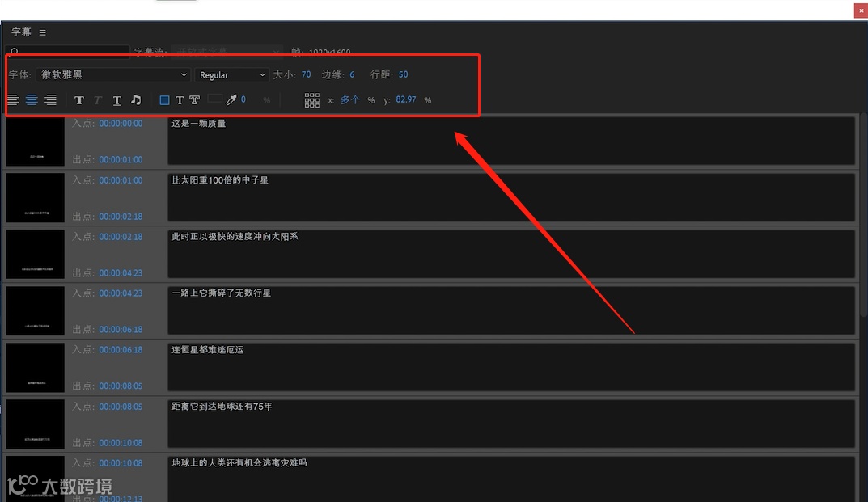Image resolution: width=868 pixels, height=502 pixels.
Task: Edit out point 00:00:06:18 of fourth caption
Action: pos(121,329)
